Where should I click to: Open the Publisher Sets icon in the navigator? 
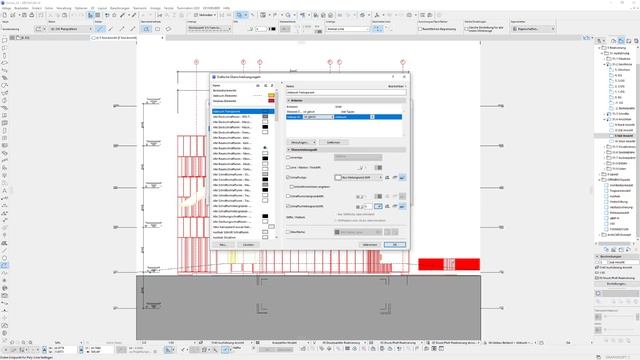click(x=636, y=41)
